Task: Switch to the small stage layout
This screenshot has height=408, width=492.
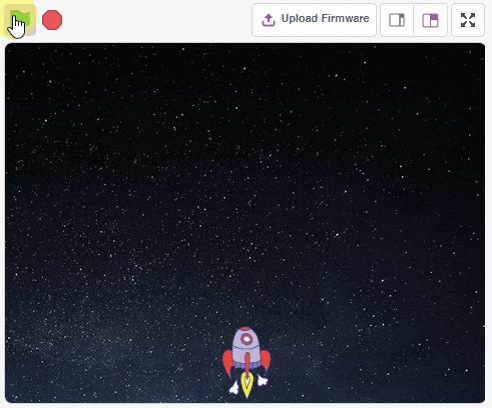Action: pos(397,20)
